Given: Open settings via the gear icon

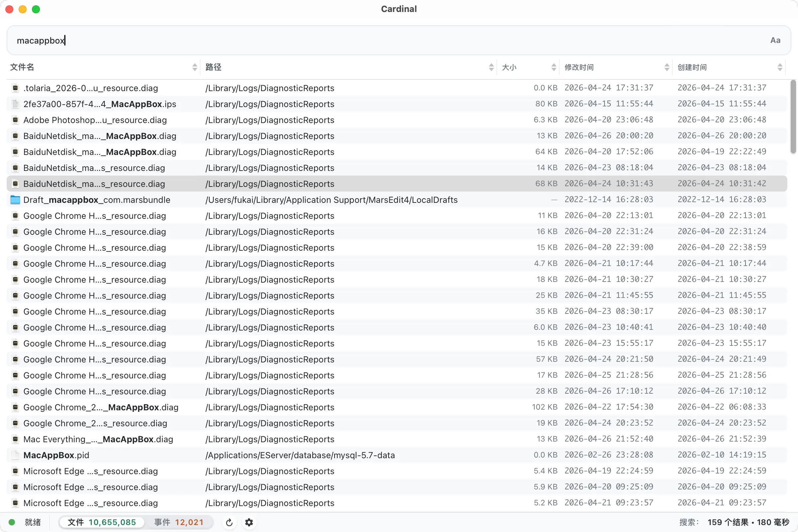Looking at the screenshot, I should pos(249,522).
